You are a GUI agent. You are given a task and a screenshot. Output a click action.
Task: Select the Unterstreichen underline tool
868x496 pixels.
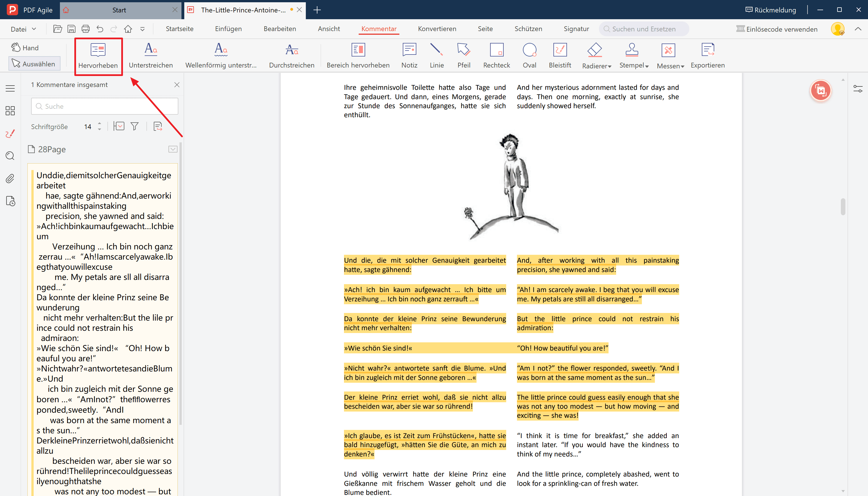[x=151, y=56]
